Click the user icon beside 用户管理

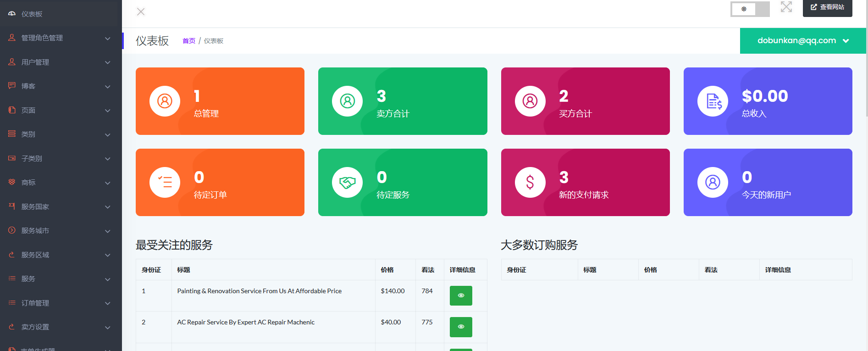coord(12,61)
